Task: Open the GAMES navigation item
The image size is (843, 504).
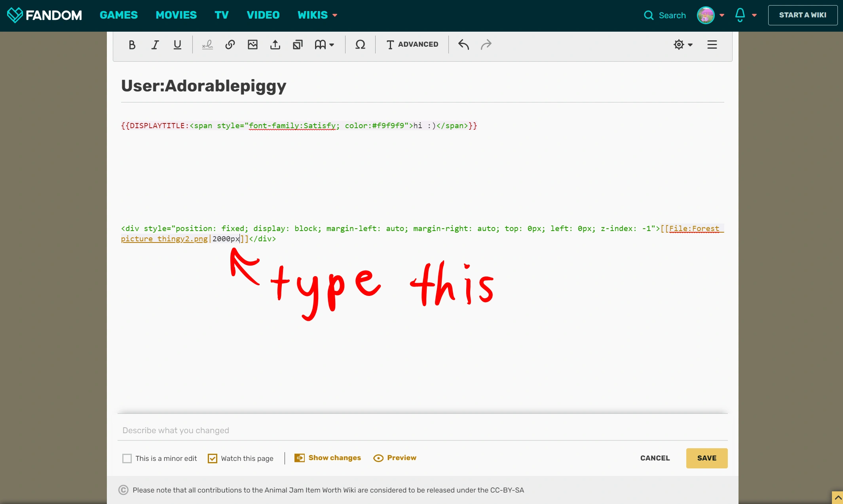Action: pos(119,15)
